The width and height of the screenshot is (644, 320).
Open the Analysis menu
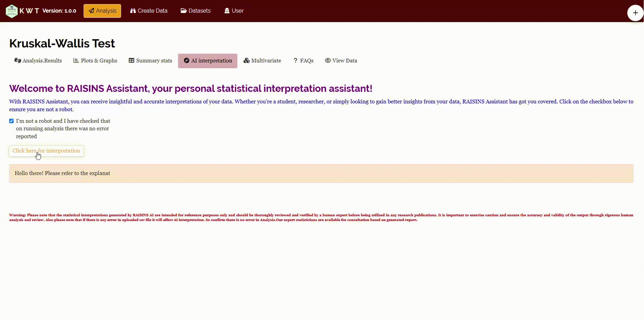(x=102, y=11)
